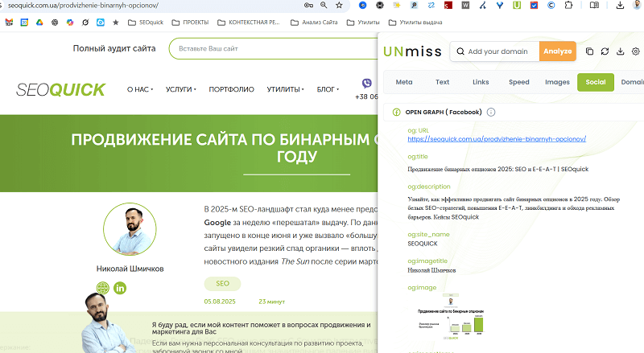This screenshot has height=353, width=644.
Task: Expand the 'О НАС' site menu
Action: point(140,89)
